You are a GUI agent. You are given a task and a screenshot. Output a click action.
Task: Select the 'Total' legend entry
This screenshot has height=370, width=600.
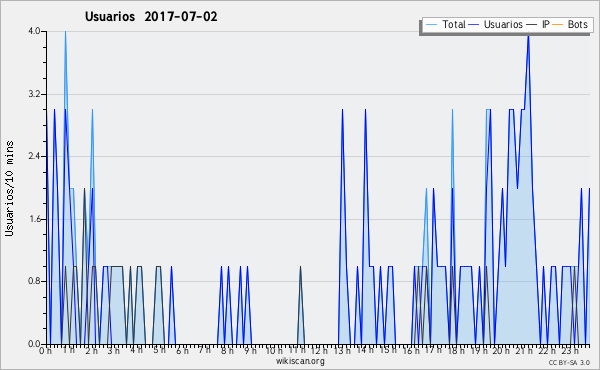[x=454, y=24]
